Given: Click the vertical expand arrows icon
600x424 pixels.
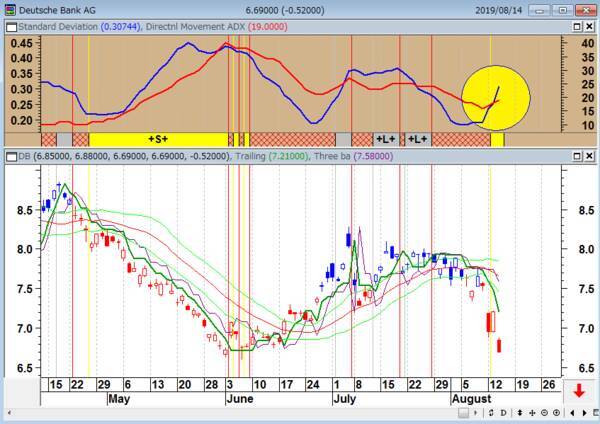Looking at the screenshot, I should pos(520,413).
